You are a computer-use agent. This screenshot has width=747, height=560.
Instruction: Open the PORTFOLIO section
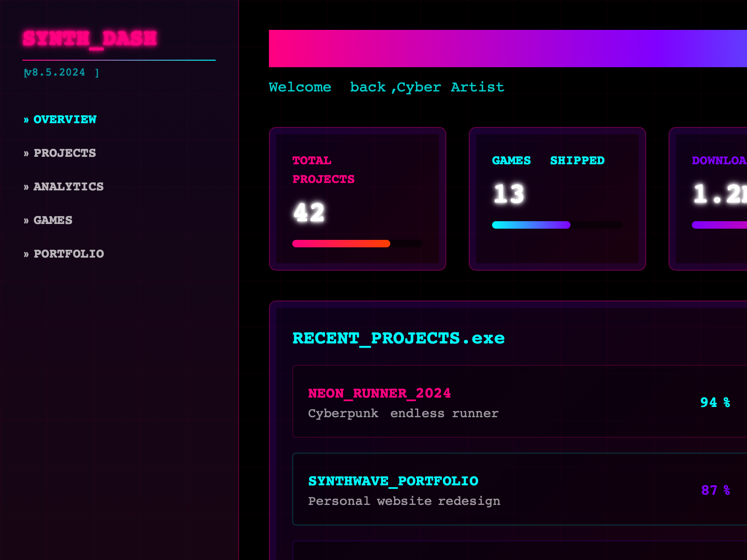coord(69,254)
